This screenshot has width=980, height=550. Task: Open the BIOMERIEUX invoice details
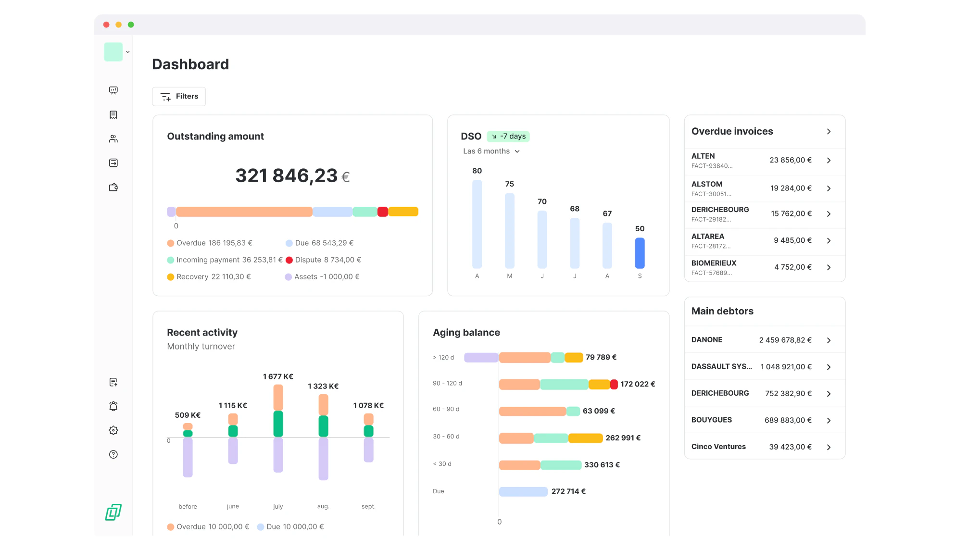tap(829, 267)
